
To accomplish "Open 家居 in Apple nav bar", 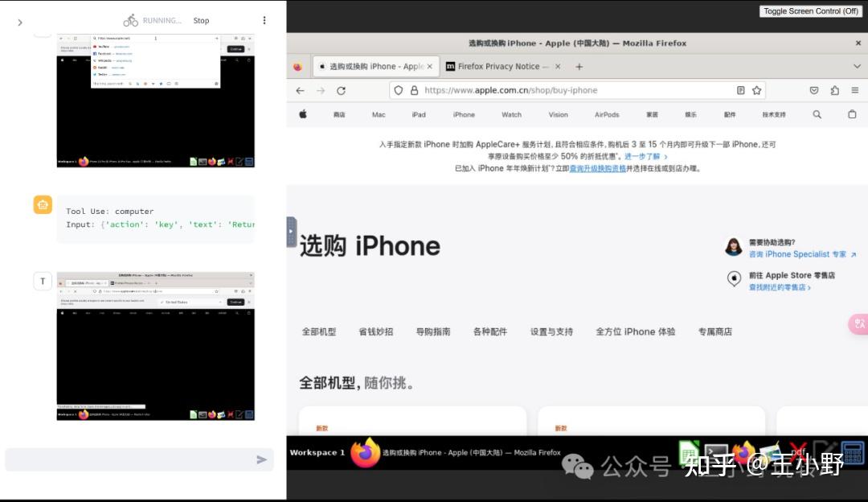I will [652, 115].
